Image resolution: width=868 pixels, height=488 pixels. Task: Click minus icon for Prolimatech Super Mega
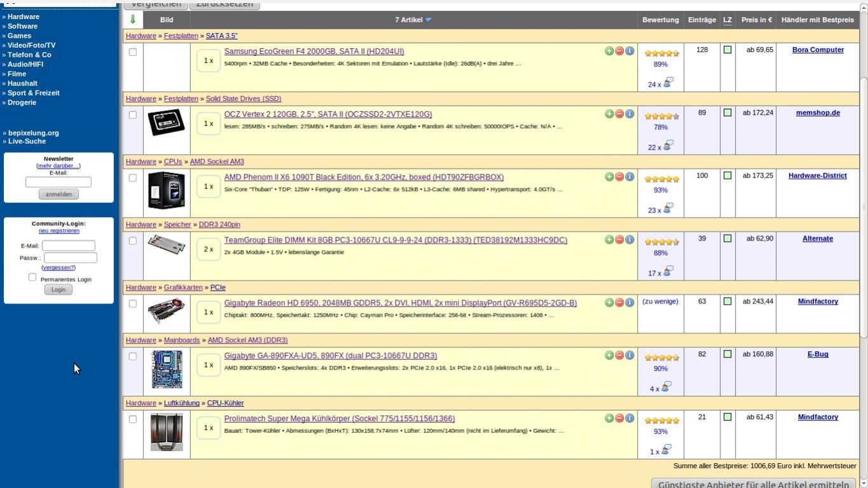pos(619,419)
